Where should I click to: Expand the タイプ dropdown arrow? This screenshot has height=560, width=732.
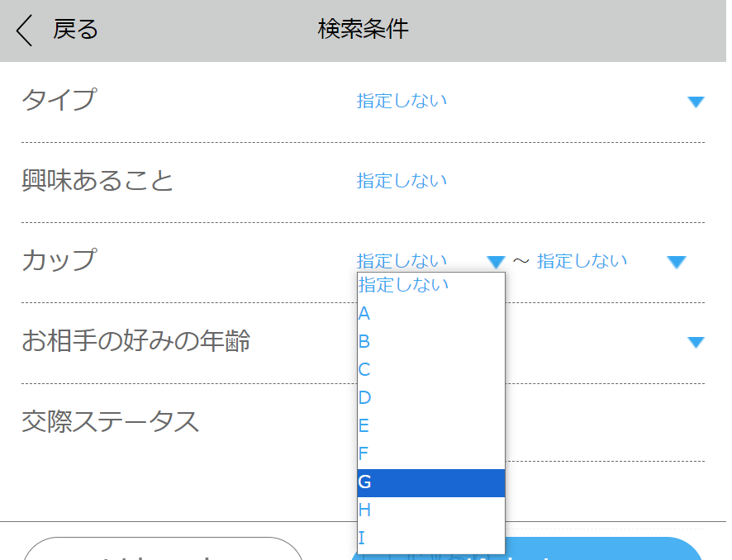pos(696,102)
